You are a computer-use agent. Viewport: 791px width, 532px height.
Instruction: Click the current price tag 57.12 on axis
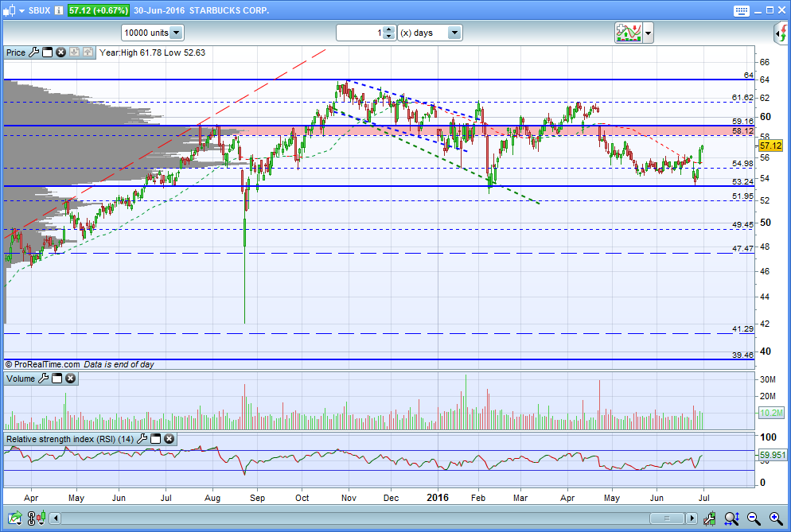771,146
